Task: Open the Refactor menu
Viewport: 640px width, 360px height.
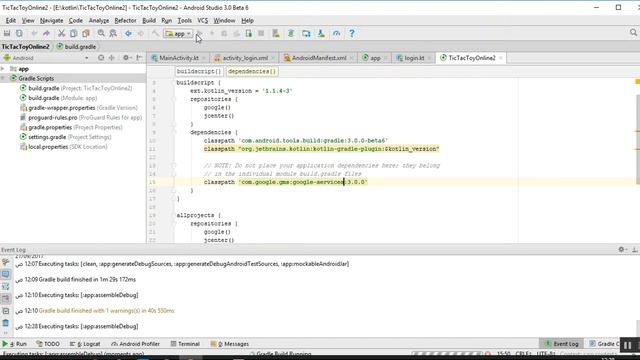Action: pos(125,20)
